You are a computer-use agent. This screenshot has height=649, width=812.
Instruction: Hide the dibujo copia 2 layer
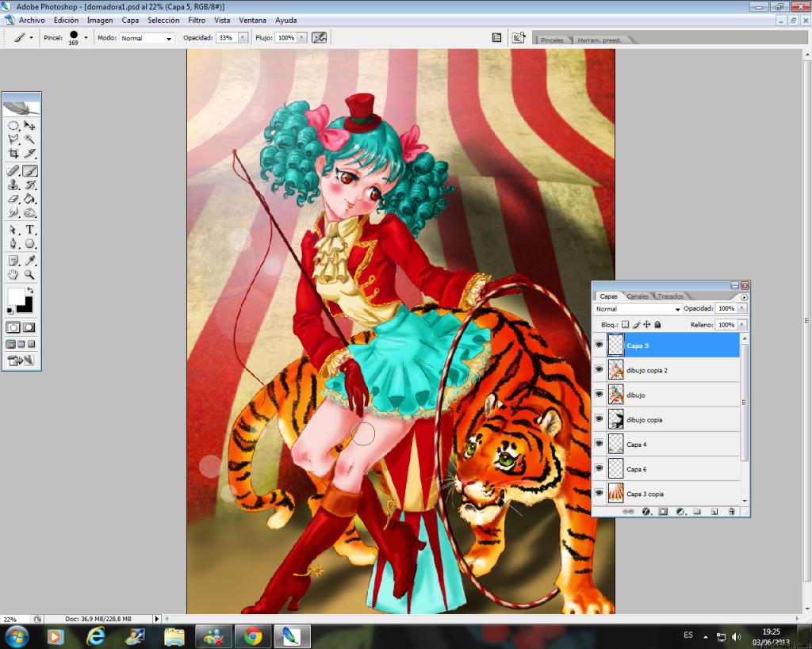click(x=599, y=370)
